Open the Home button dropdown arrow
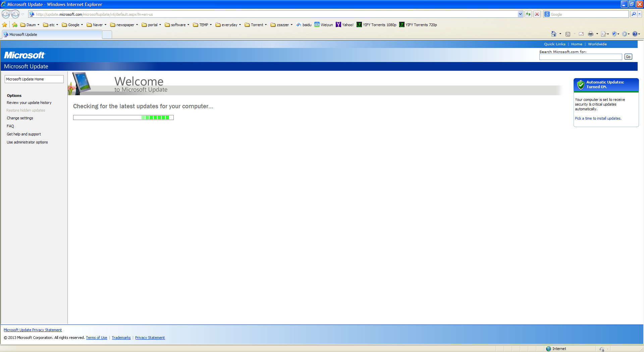 tap(560, 34)
